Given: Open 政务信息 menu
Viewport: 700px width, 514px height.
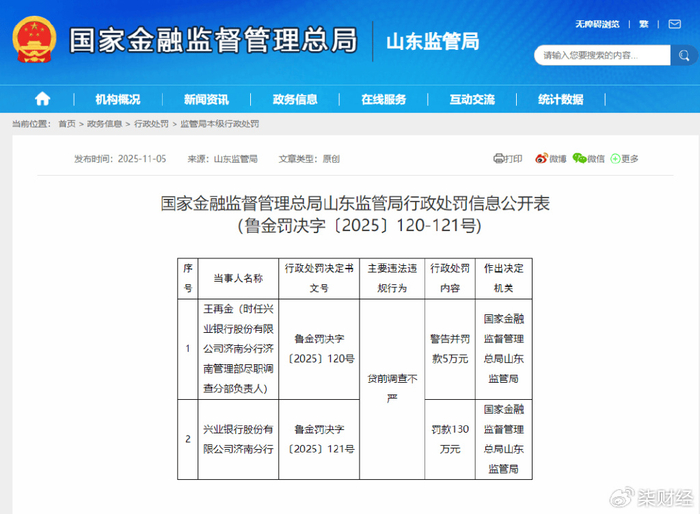Looking at the screenshot, I should [295, 99].
